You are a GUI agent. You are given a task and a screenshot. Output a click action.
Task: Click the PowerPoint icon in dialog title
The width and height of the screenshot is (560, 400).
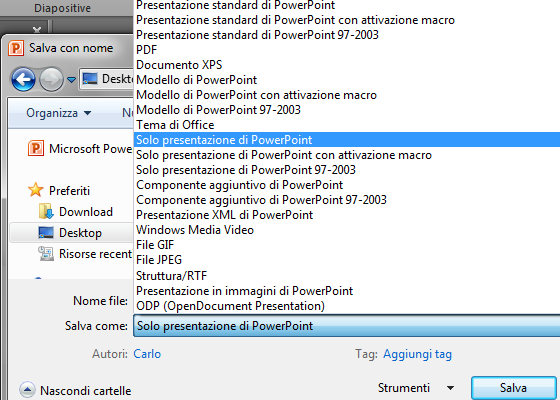(x=16, y=48)
